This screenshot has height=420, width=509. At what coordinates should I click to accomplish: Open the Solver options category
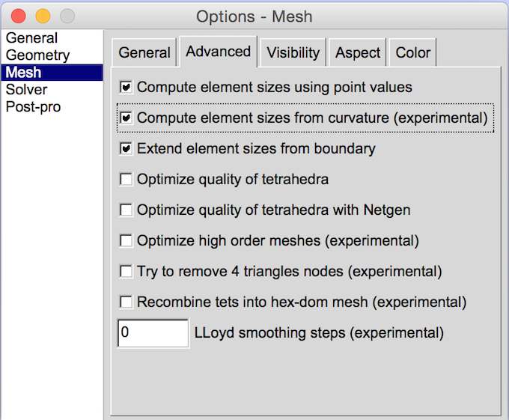tap(27, 90)
